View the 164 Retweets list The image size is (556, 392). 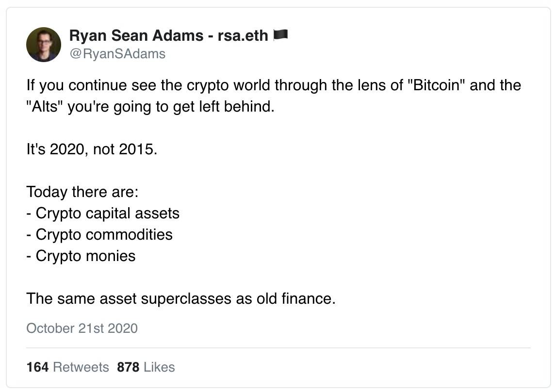pos(68,367)
